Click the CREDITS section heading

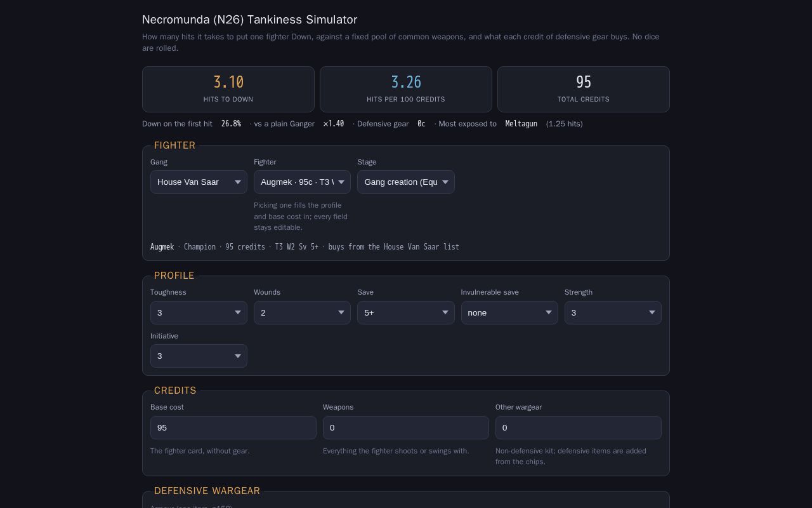pos(175,391)
